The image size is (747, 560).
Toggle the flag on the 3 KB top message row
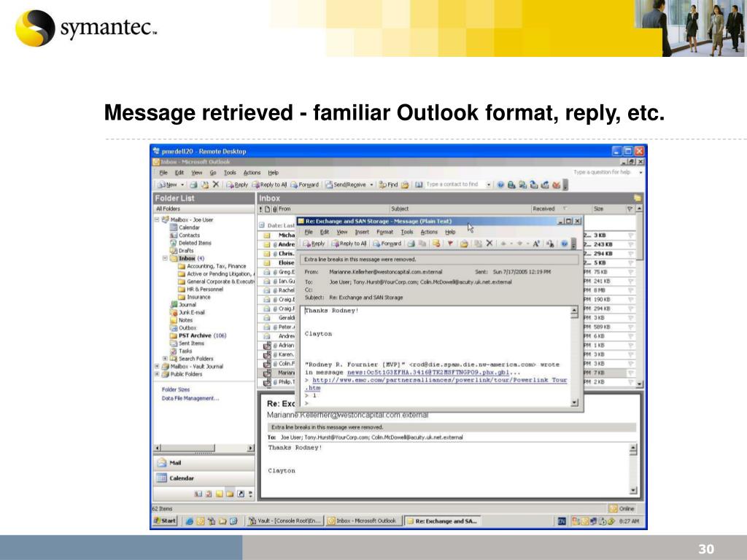pyautogui.click(x=631, y=236)
